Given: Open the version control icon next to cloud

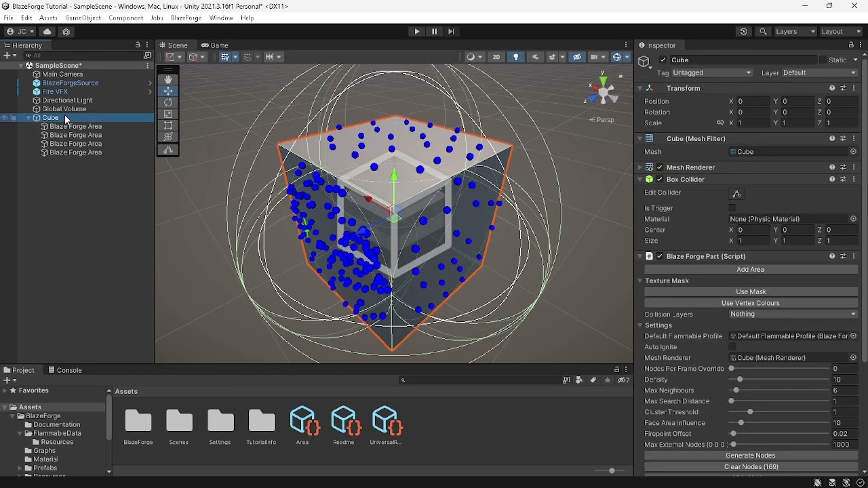Looking at the screenshot, I should [66, 32].
